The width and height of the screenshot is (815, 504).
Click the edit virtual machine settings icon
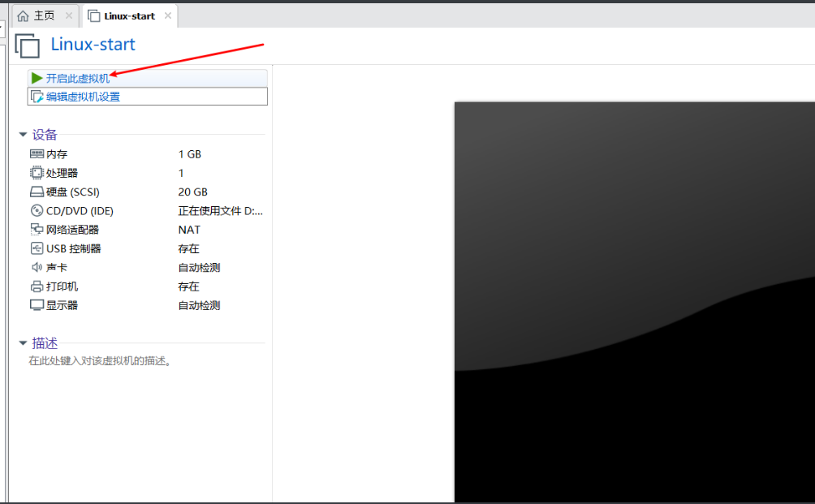[37, 97]
